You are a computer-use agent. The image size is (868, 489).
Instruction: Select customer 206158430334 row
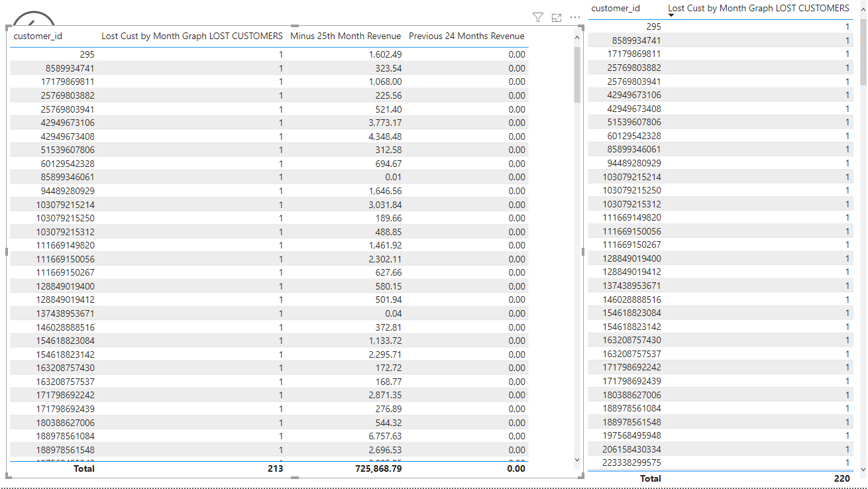tap(720, 449)
